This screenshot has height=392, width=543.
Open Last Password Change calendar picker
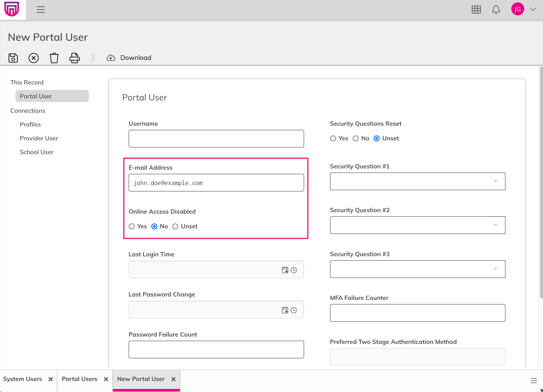[285, 310]
